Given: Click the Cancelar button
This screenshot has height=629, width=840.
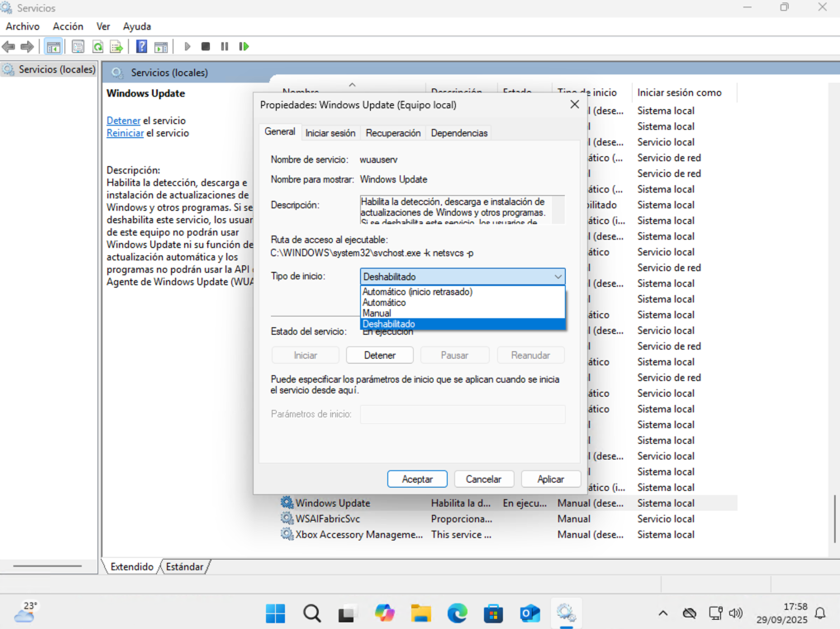Looking at the screenshot, I should coord(484,479).
